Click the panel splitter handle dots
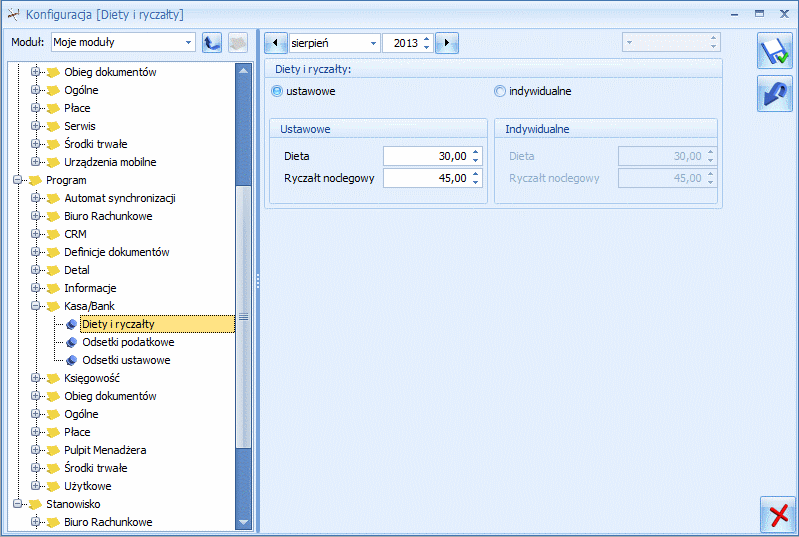This screenshot has height=537, width=799. [x=258, y=281]
